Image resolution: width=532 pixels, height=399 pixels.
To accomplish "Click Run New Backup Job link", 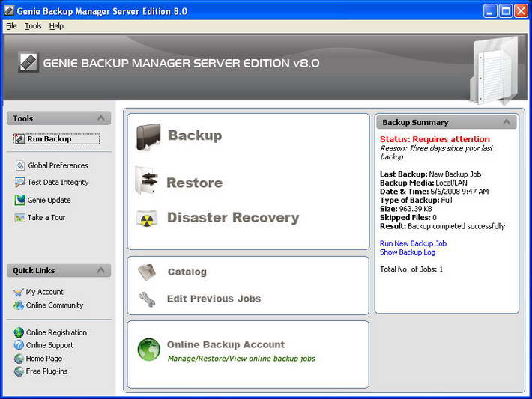I will pos(413,243).
